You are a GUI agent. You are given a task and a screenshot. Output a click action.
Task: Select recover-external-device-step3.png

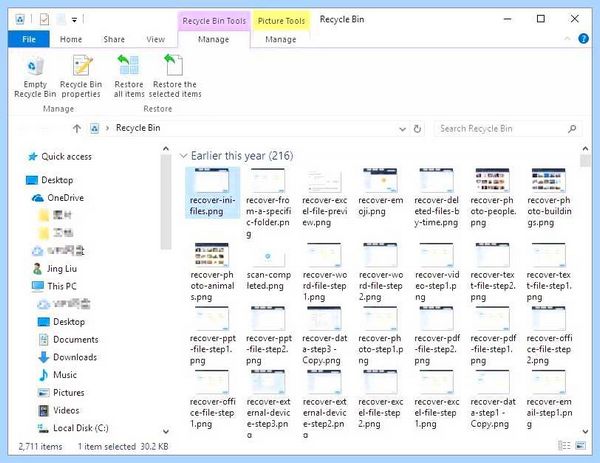(268, 404)
